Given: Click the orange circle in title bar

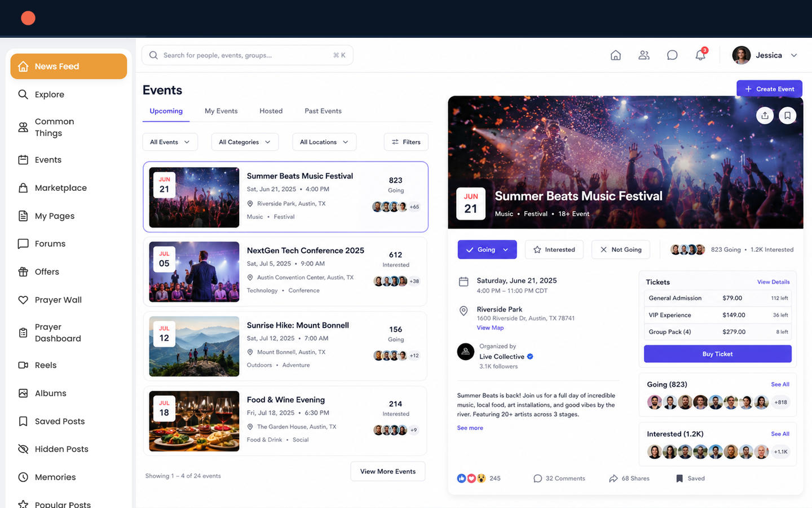Looking at the screenshot, I should [28, 18].
